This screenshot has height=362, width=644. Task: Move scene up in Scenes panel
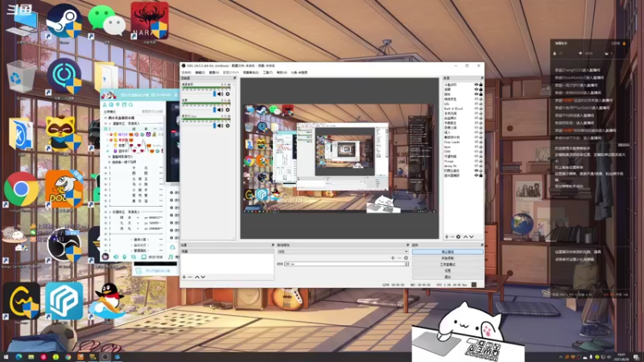(196, 277)
